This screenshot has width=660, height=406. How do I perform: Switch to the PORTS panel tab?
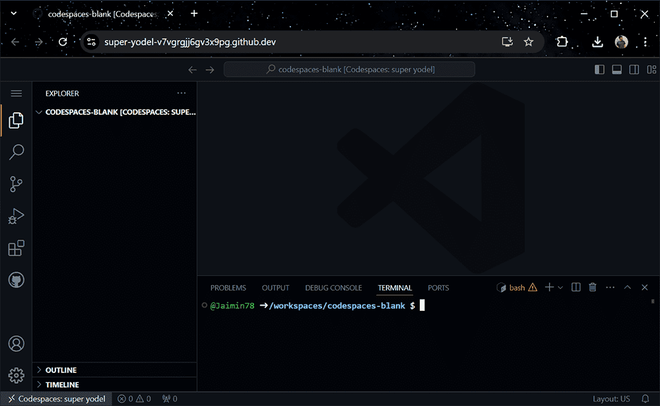coord(438,288)
